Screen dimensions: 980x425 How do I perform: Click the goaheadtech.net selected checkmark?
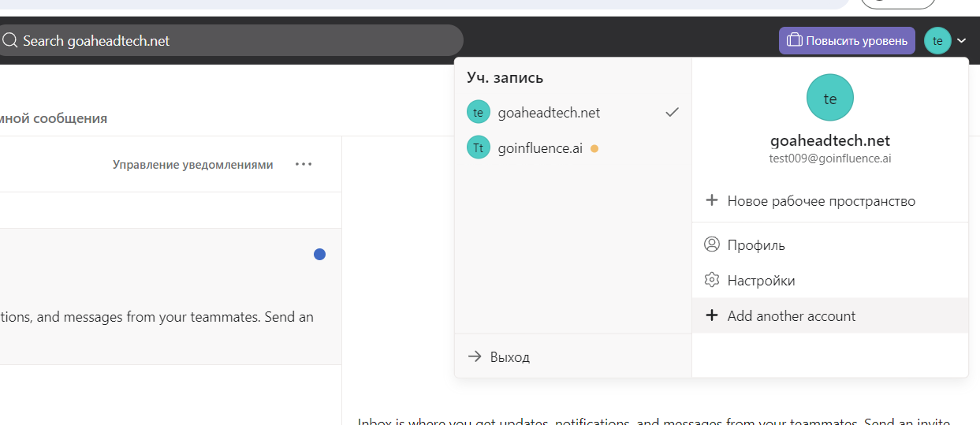(672, 113)
